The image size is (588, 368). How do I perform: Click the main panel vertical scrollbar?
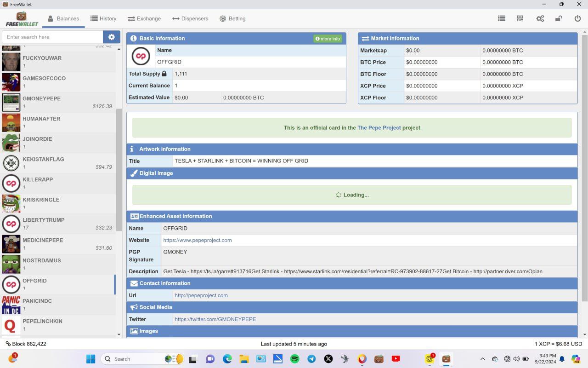[584, 168]
